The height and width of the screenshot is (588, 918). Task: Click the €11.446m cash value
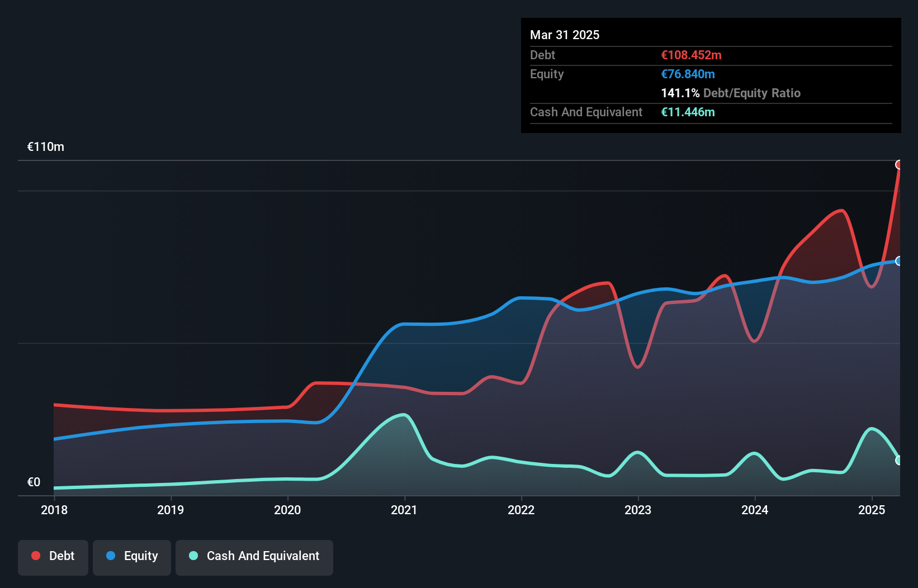[x=688, y=112]
